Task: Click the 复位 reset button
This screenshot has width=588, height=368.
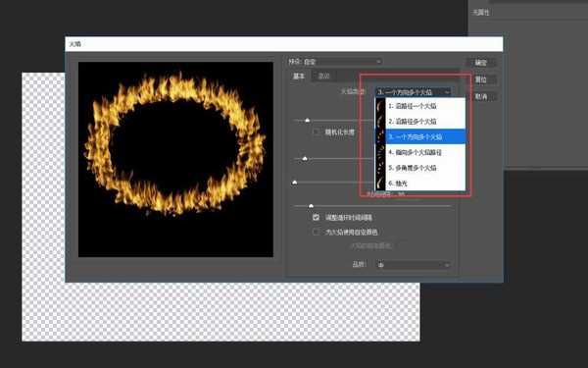Action: 481,79
